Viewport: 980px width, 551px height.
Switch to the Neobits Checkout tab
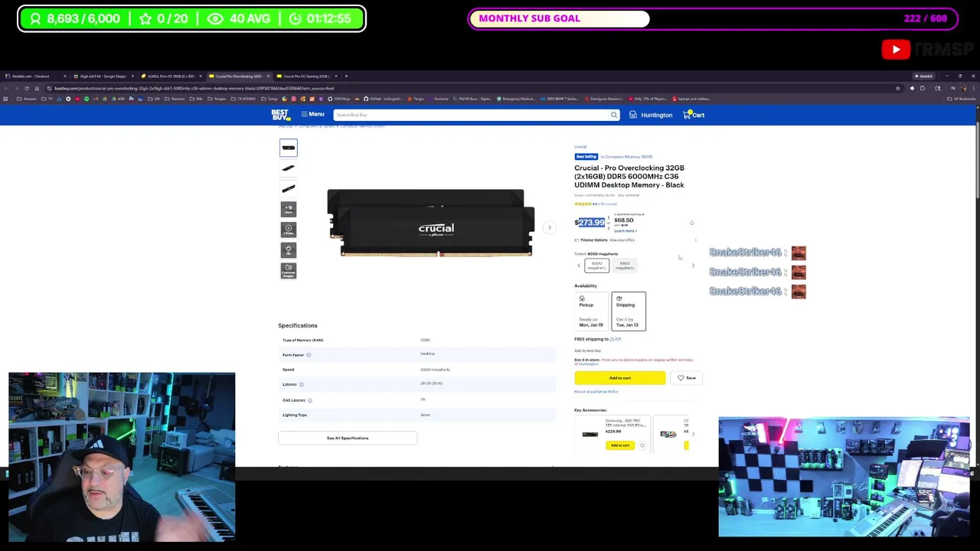[34, 76]
